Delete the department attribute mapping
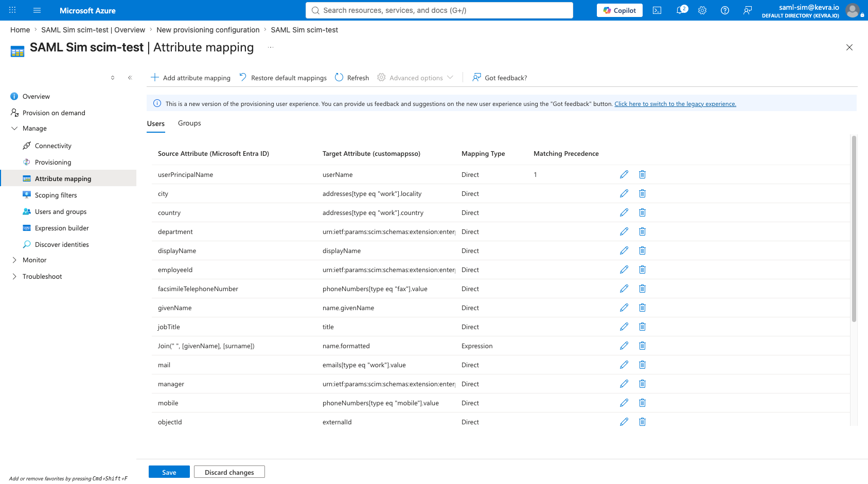Viewport: 868px width, 484px height. [642, 231]
